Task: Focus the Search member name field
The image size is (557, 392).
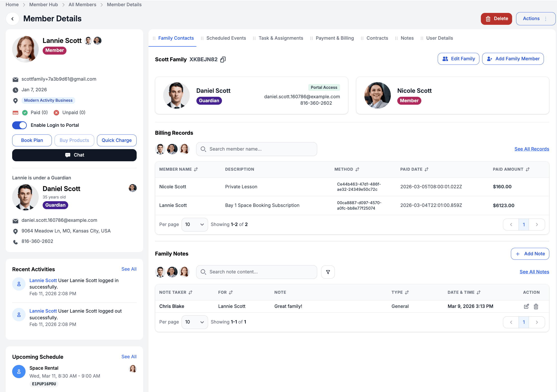Action: (257, 149)
